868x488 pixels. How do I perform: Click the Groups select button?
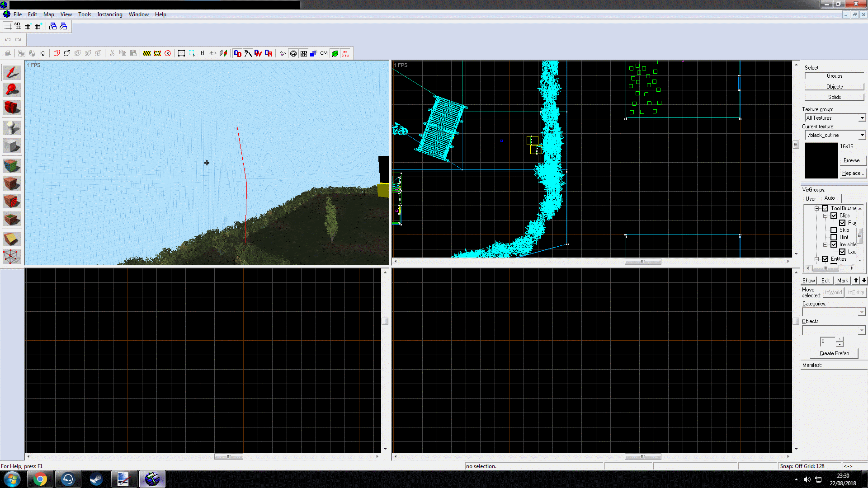click(834, 76)
